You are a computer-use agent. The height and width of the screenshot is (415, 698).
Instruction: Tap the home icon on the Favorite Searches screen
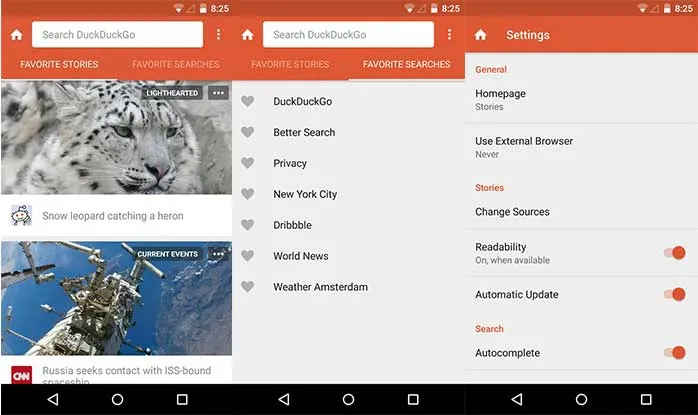(x=248, y=35)
